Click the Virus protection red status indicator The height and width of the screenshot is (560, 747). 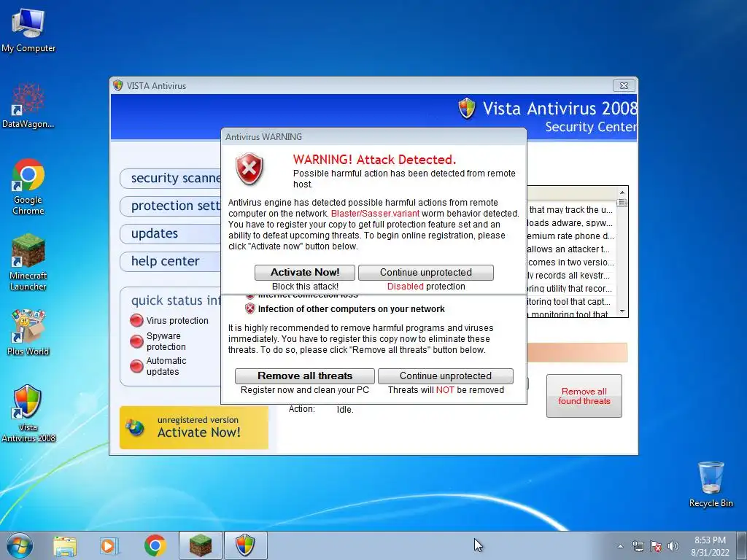[136, 321]
